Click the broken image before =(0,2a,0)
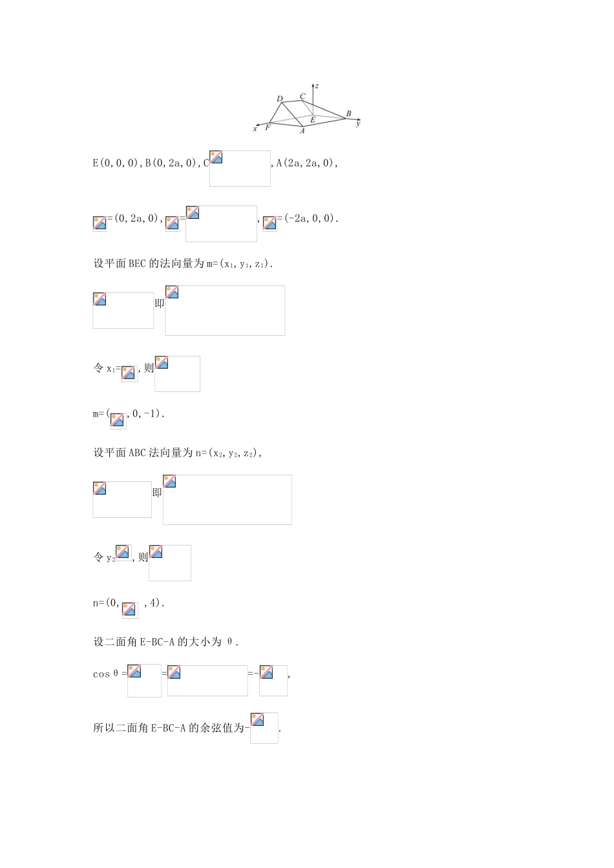 click(100, 223)
